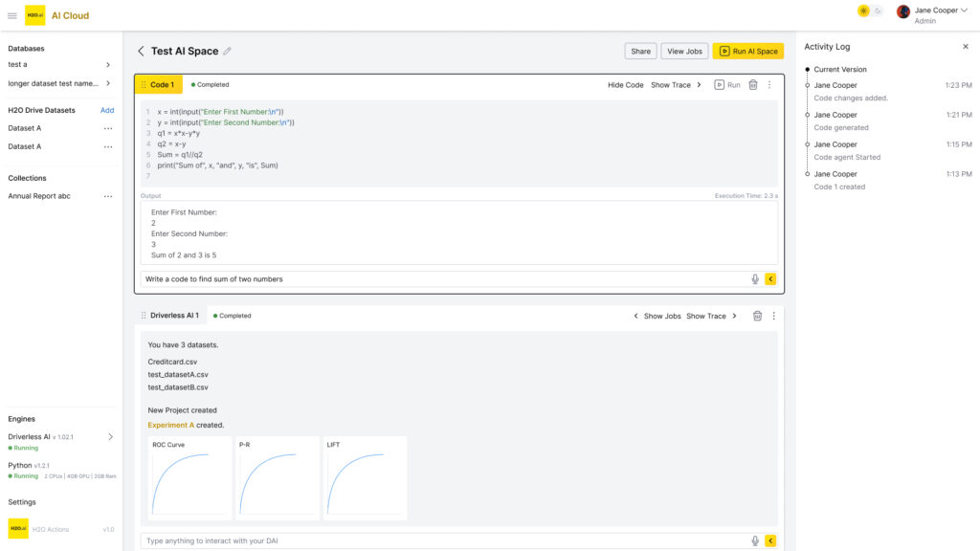The height and width of the screenshot is (551, 980).
Task: Click the yellow send arrow in the DAI prompt
Action: click(770, 540)
